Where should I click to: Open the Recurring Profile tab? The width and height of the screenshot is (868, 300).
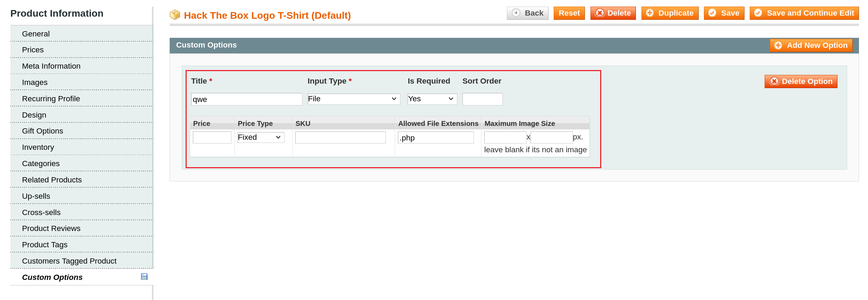(82, 98)
